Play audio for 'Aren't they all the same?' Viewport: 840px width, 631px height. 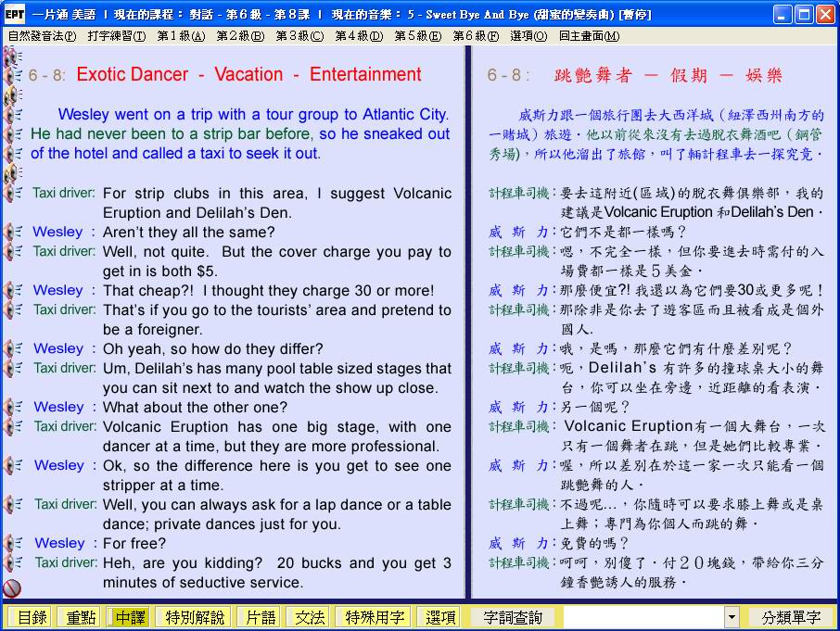(12, 232)
